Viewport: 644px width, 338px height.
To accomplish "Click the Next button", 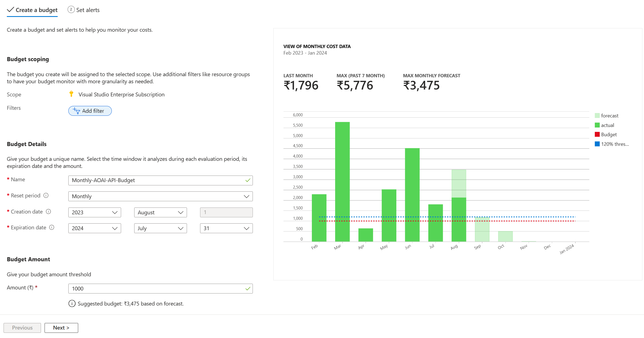I will coord(61,328).
